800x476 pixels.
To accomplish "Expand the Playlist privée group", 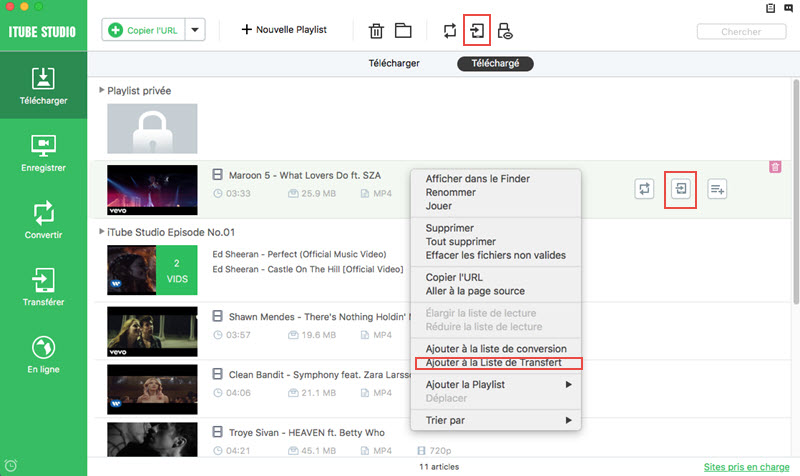I will pos(102,90).
